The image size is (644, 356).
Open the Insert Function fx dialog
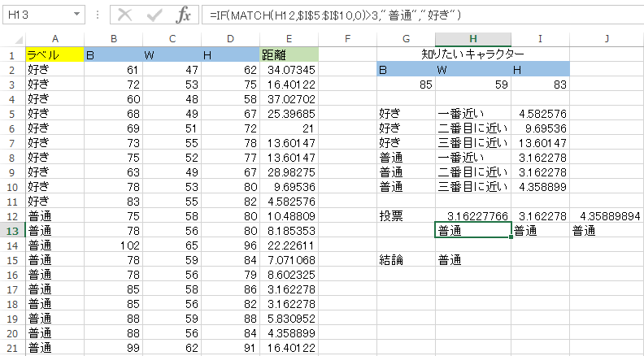[x=183, y=15]
